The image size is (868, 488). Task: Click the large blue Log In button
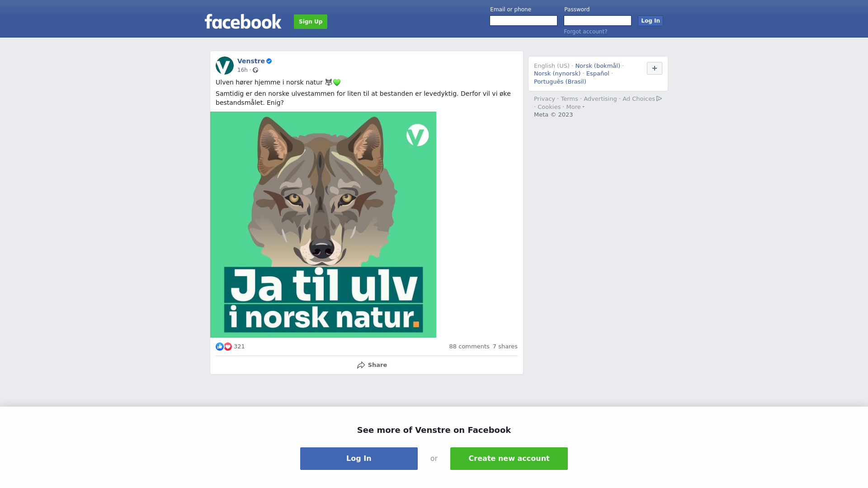359,459
